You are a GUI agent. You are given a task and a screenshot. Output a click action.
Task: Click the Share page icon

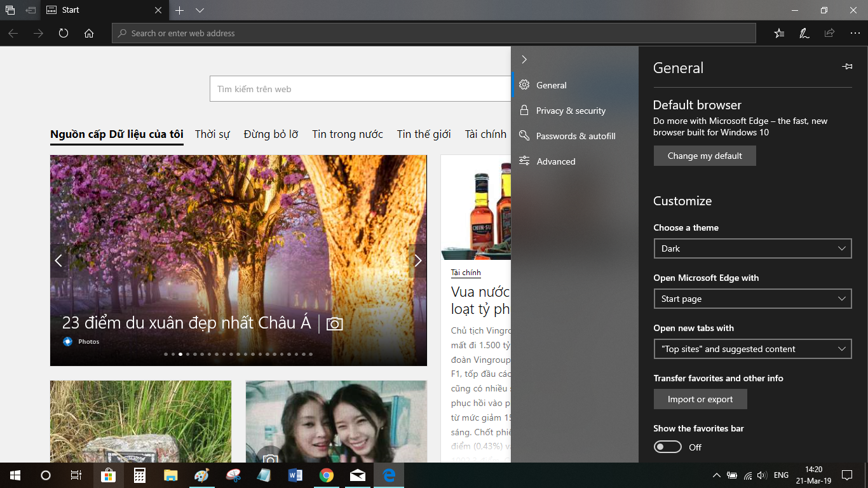[x=829, y=33]
